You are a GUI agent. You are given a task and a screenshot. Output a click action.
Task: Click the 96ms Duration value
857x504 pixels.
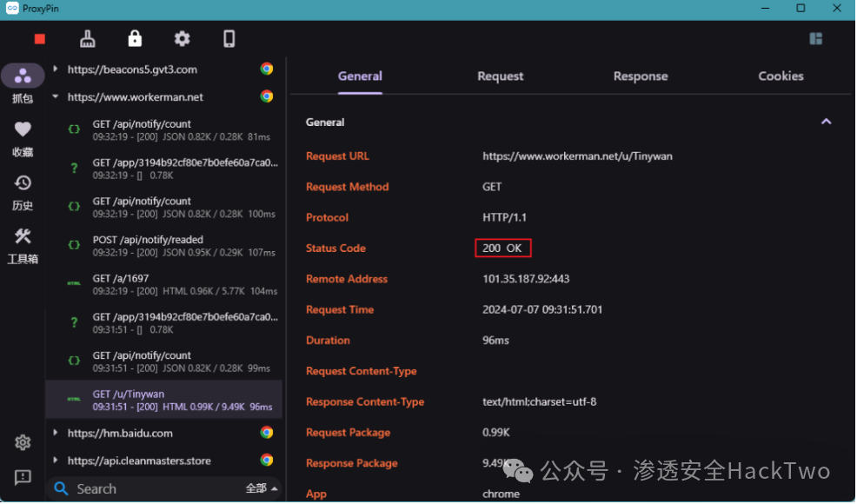click(x=495, y=340)
